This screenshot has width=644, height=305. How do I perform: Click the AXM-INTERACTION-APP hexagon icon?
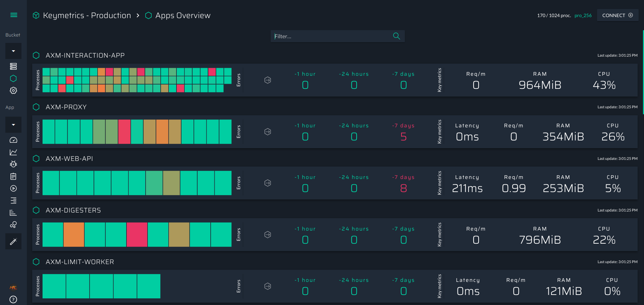point(36,55)
